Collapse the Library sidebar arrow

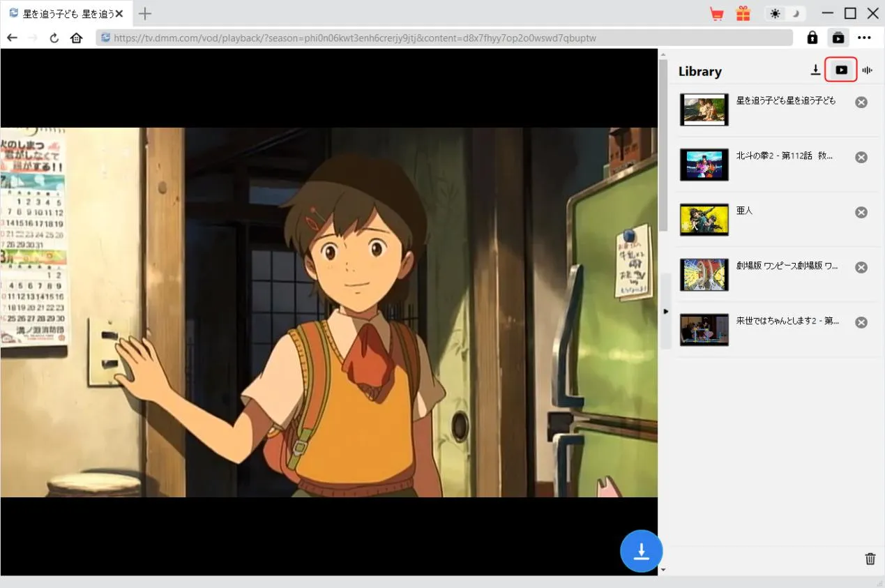click(x=665, y=311)
